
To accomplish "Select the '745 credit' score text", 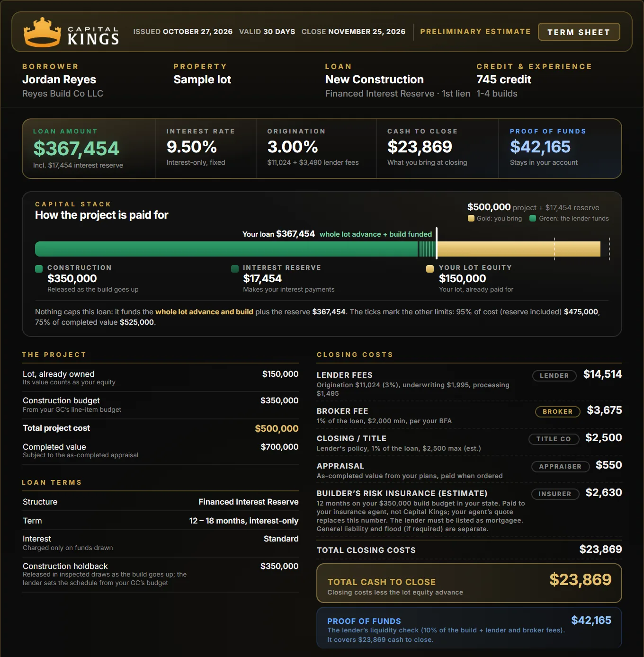I will click(x=504, y=80).
